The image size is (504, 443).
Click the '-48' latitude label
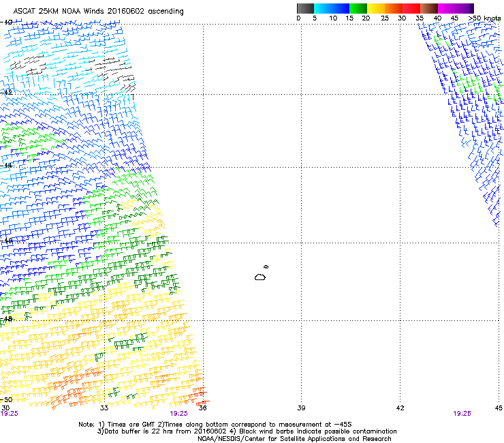[6, 319]
